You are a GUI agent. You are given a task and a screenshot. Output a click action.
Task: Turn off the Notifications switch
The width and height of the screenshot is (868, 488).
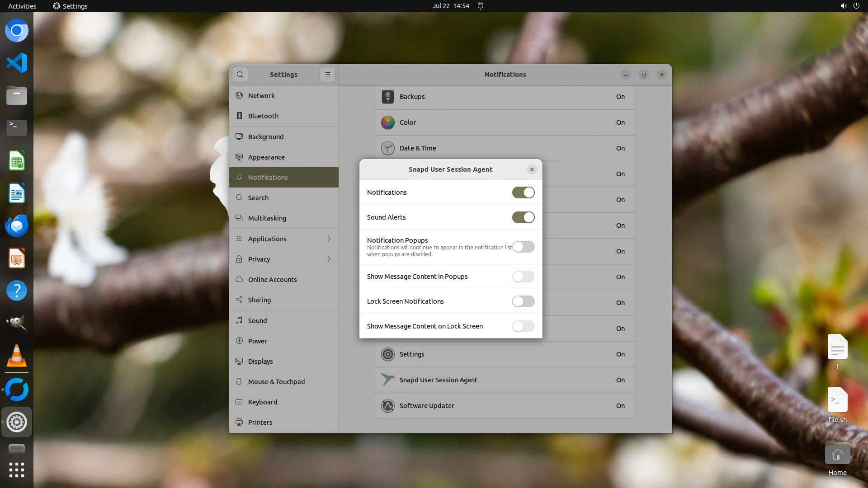523,192
